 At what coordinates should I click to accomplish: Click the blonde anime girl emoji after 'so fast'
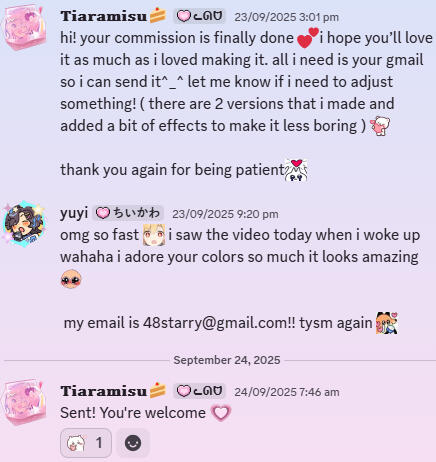pos(154,235)
